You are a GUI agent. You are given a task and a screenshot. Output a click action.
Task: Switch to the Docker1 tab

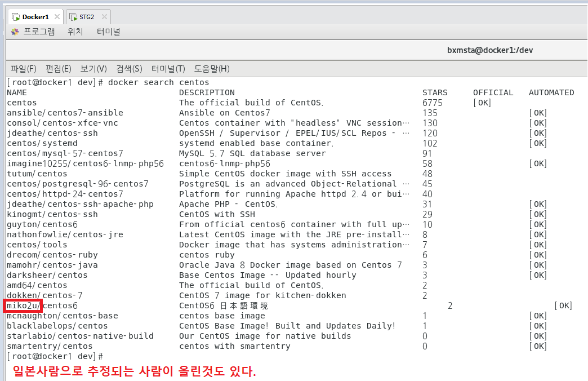[x=36, y=17]
